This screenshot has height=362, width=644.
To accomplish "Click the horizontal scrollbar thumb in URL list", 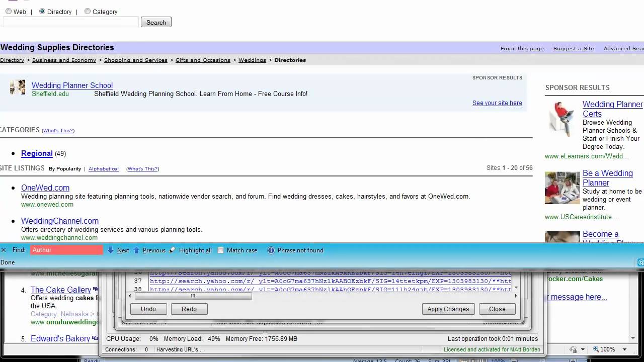I will tap(193, 296).
